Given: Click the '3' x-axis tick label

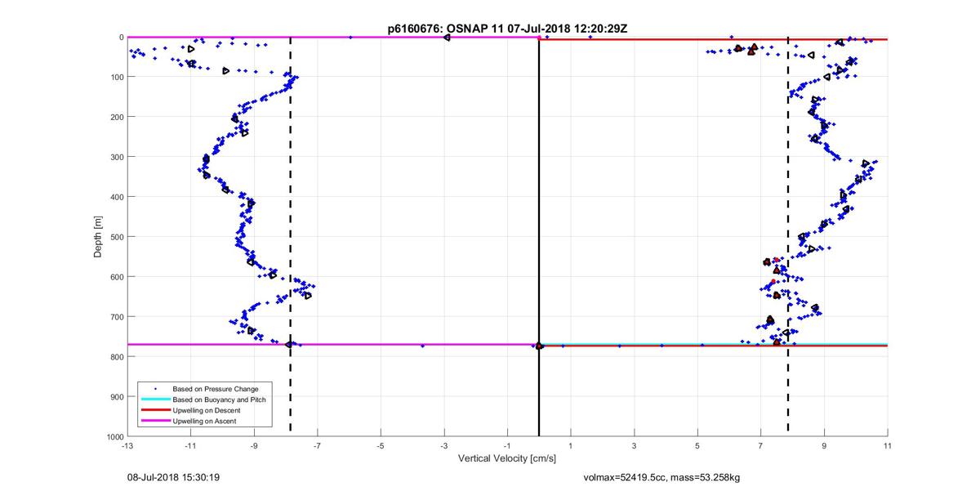Looking at the screenshot, I should pos(635,446).
